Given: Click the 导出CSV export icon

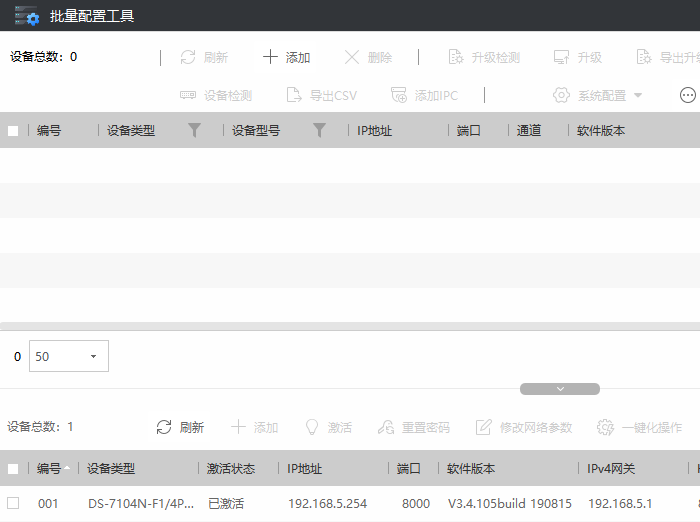Looking at the screenshot, I should [x=294, y=95].
